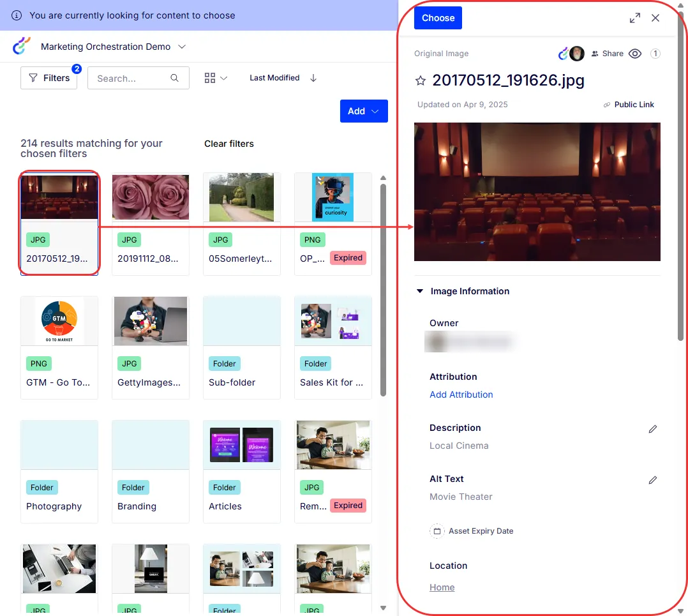Click the pencil icon next to Description
688x616 pixels.
(x=652, y=429)
